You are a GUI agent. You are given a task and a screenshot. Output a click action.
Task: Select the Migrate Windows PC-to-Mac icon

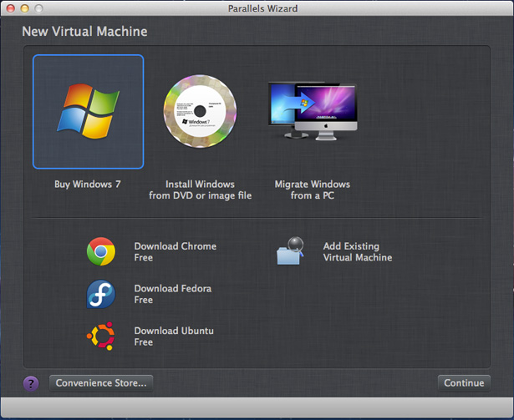tap(313, 111)
